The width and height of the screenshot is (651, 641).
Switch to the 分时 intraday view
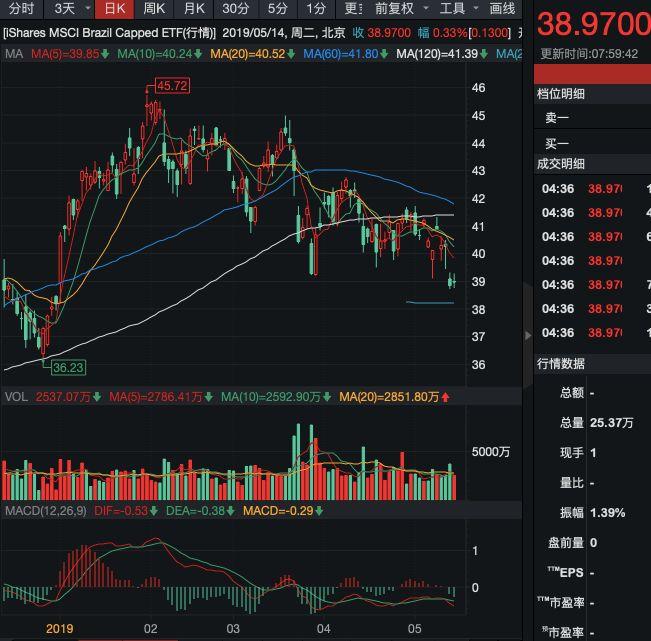tap(21, 9)
